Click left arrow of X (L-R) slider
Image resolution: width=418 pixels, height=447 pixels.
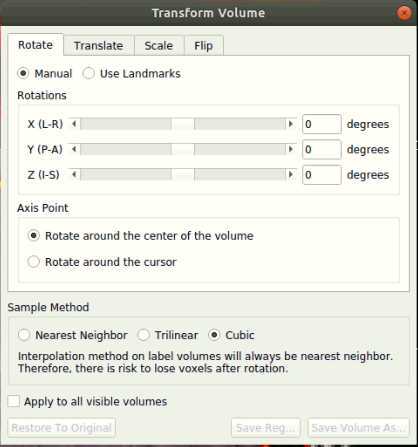pos(74,124)
